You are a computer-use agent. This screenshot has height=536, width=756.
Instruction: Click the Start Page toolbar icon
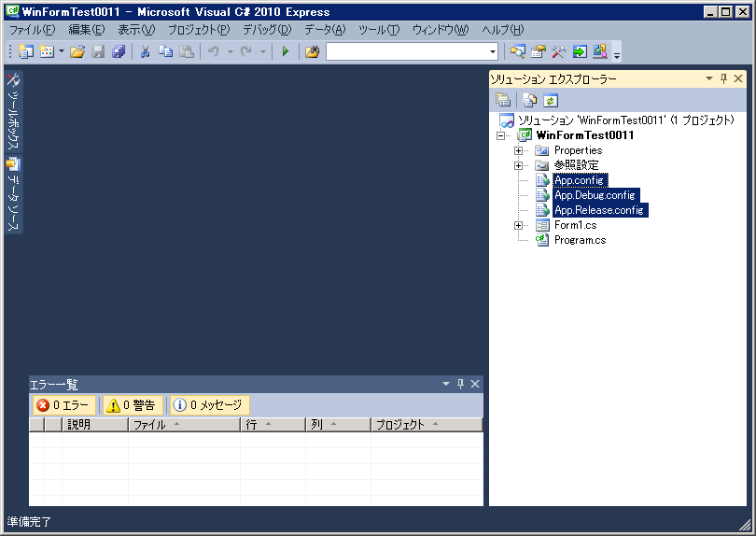pyautogui.click(x=580, y=51)
